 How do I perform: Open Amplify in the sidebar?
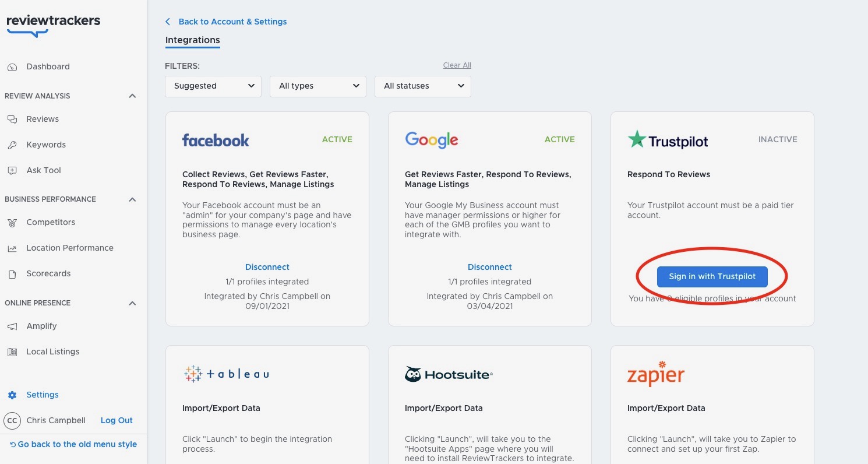click(x=41, y=326)
